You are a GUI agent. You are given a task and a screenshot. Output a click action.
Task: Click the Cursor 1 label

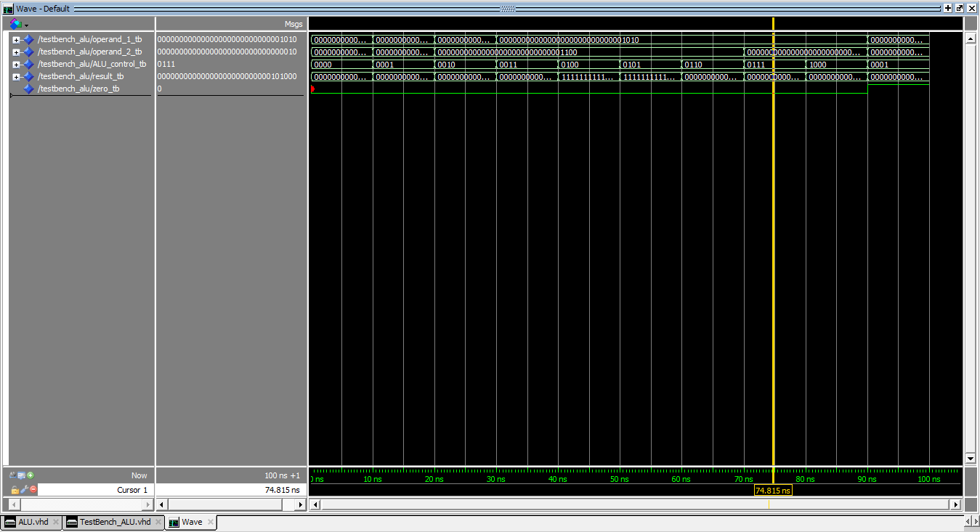click(x=131, y=489)
